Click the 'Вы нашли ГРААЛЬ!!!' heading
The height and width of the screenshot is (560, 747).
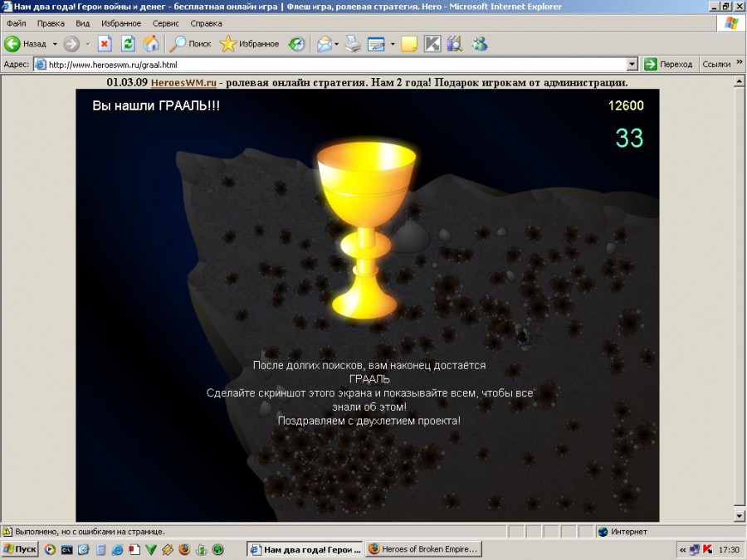(156, 105)
